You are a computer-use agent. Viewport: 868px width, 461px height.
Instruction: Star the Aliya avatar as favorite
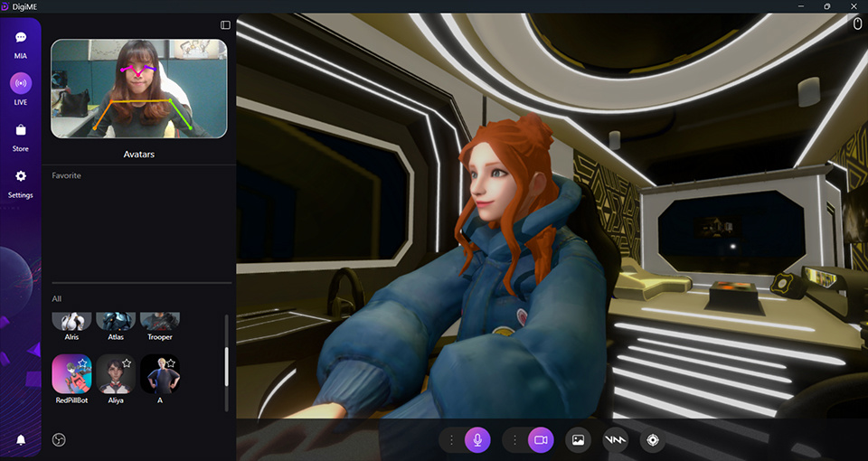click(127, 362)
